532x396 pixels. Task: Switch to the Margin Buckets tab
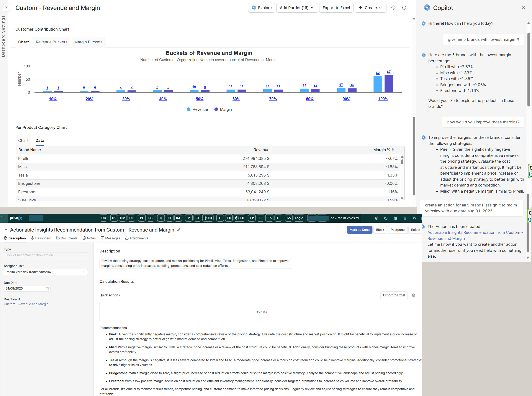[x=88, y=42]
